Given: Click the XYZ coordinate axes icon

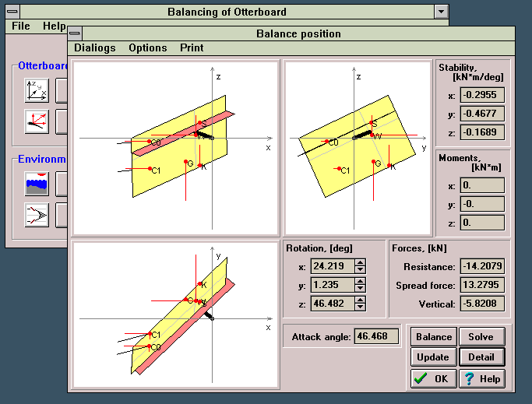Looking at the screenshot, I should 37,90.
